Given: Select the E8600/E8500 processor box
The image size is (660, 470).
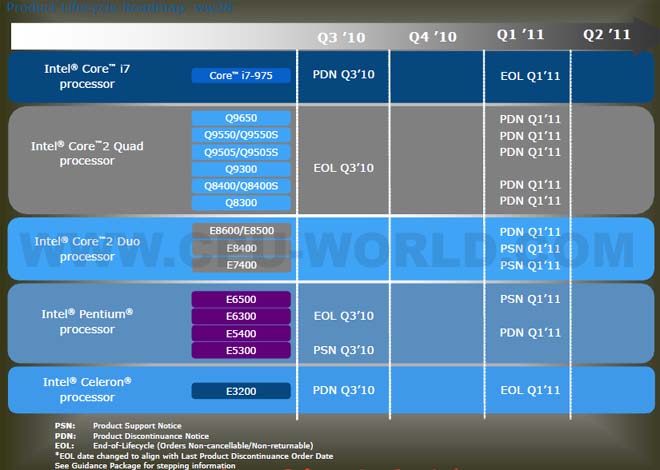Looking at the screenshot, I should [x=241, y=231].
